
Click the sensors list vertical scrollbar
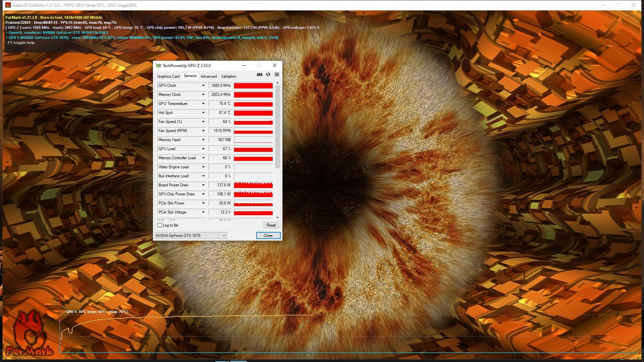[277, 127]
